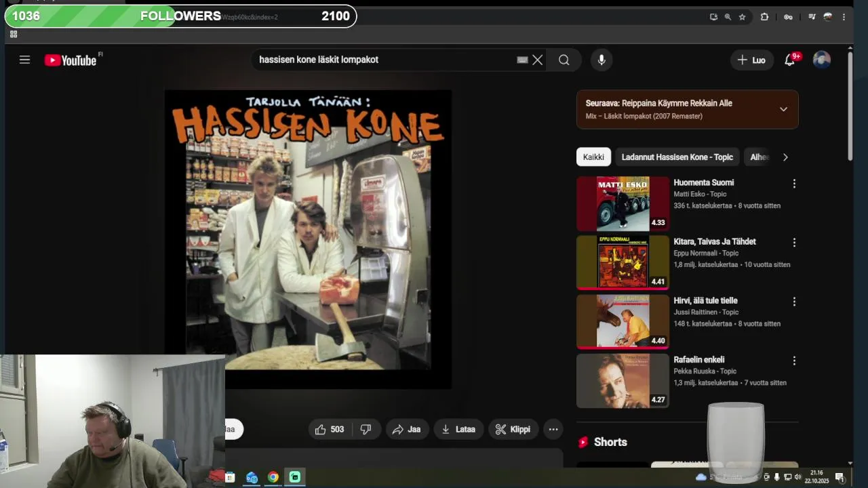
Task: Open options menu for Huomenta Suomi
Action: [794, 184]
